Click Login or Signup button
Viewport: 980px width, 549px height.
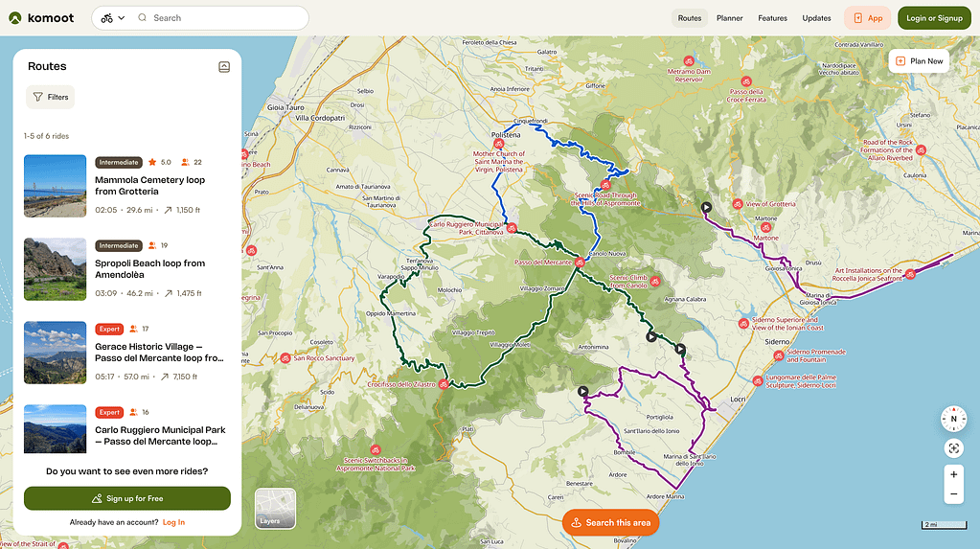tap(934, 18)
